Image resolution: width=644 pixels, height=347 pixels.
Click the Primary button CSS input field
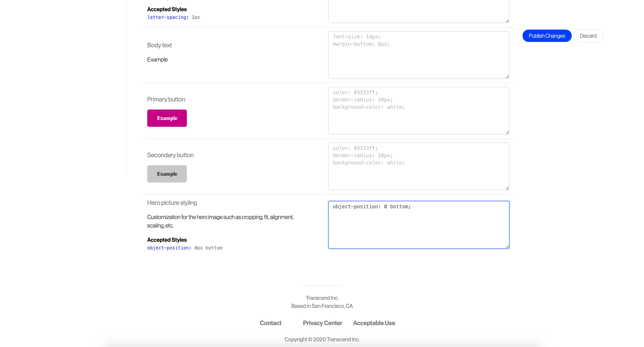419,110
